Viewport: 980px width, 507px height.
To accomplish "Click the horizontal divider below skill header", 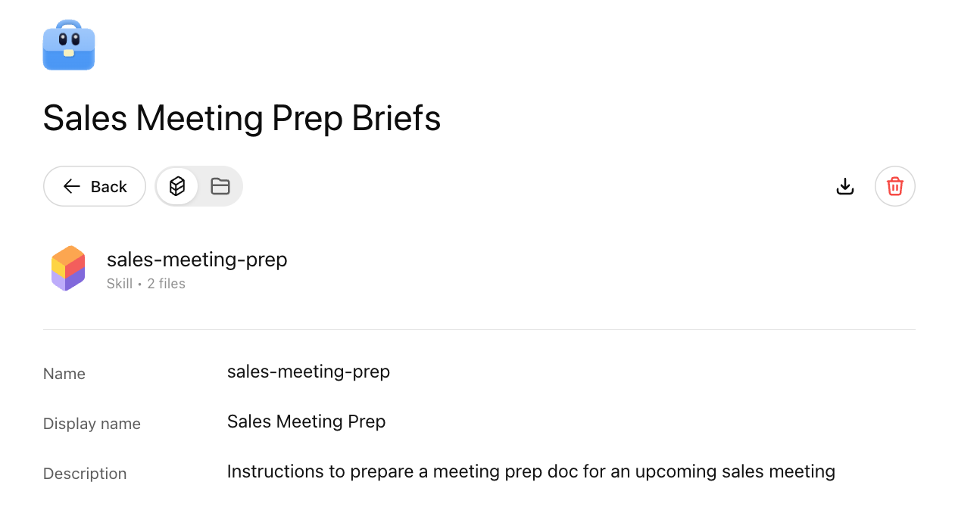I will [479, 329].
